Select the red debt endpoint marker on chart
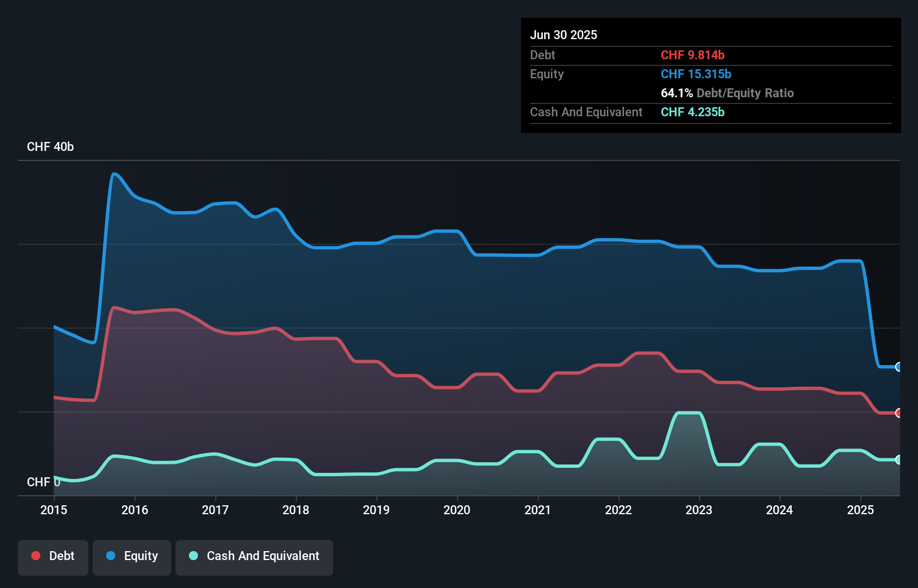Image resolution: width=918 pixels, height=588 pixels. tap(898, 413)
